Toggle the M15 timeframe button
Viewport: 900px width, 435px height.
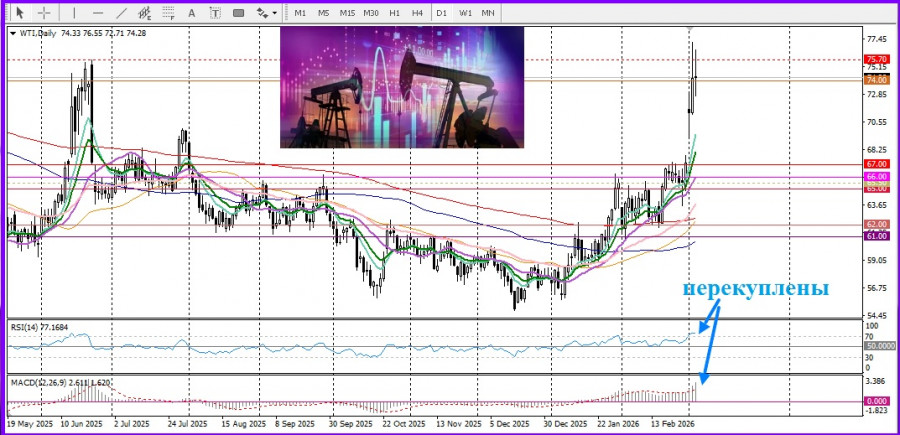[347, 12]
